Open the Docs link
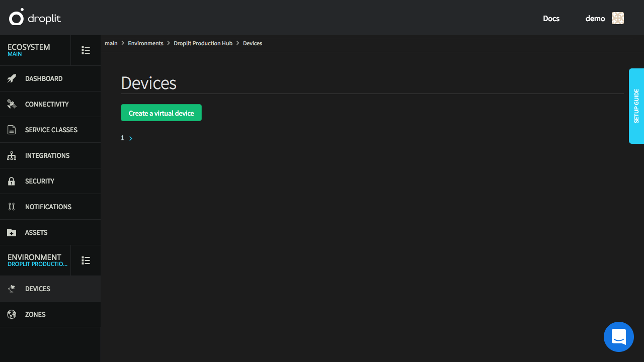Viewport: 644px width, 362px height. 551,18
